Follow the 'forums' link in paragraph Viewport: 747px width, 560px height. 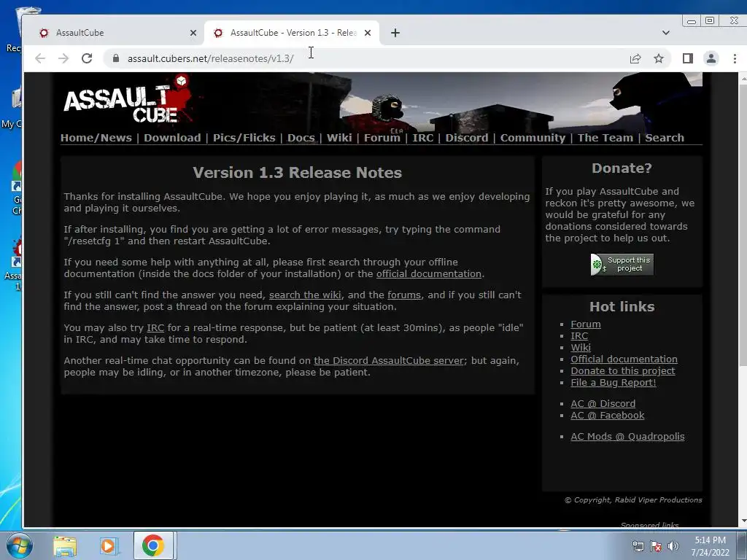[404, 295]
